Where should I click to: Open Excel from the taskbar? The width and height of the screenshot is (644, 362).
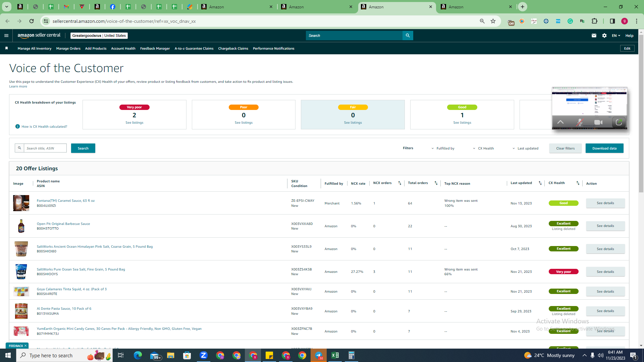pos(335,355)
